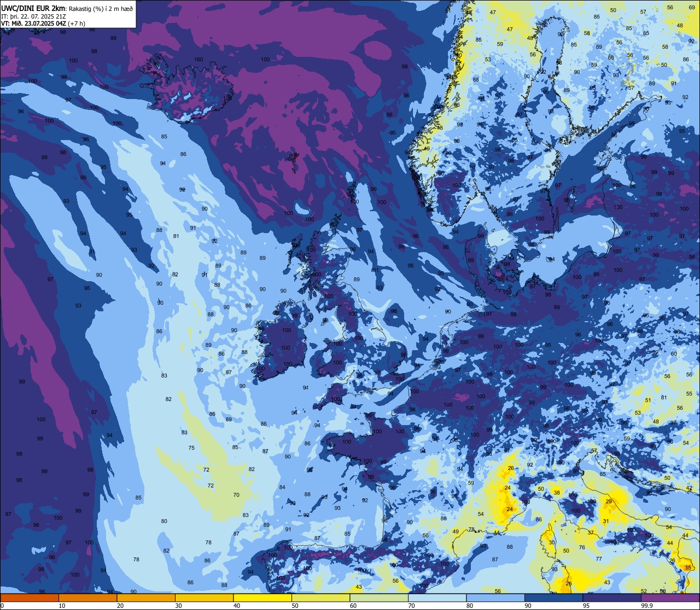
Task: Click the 30–40 golden legend swatch
Action: point(204,598)
